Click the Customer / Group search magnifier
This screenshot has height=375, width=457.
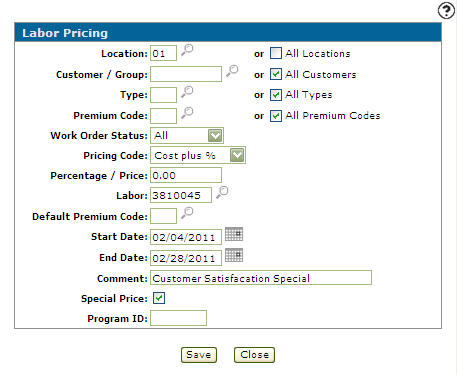232,71
